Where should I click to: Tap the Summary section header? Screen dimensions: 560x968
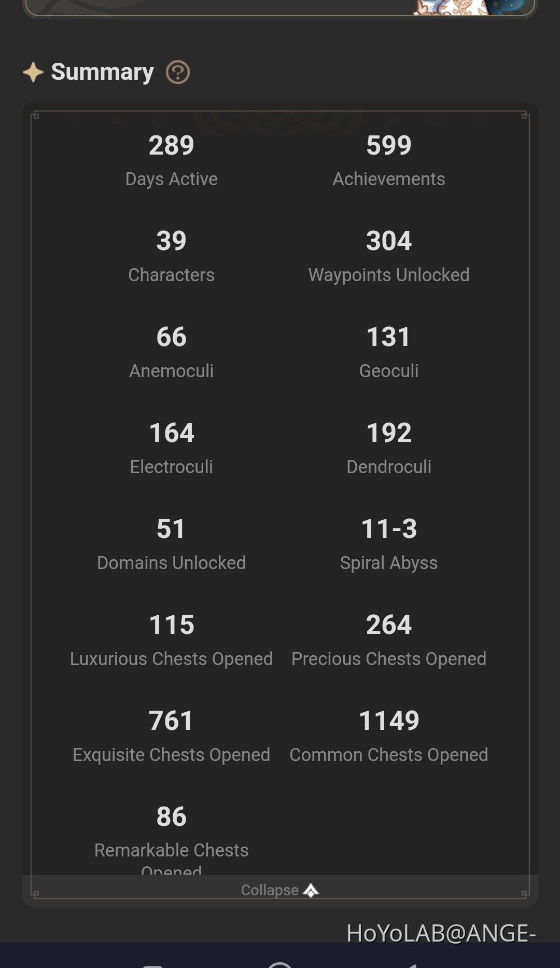click(102, 72)
